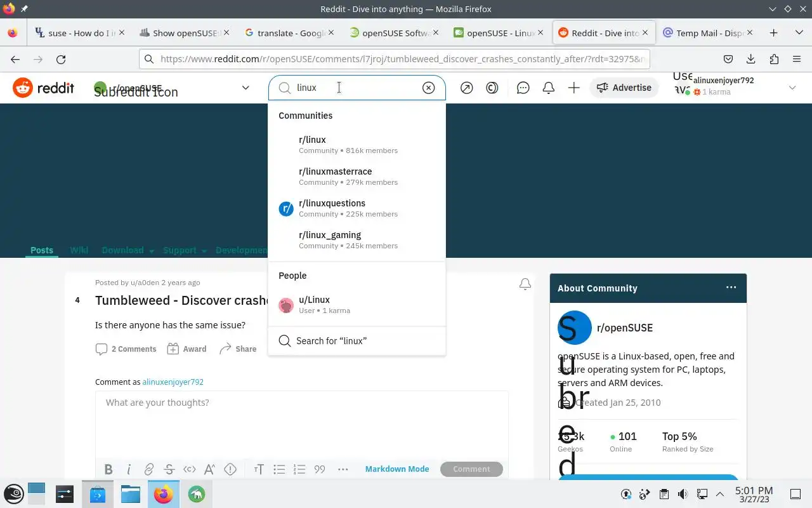Apply strikethrough formatting in comment editor

(169, 469)
